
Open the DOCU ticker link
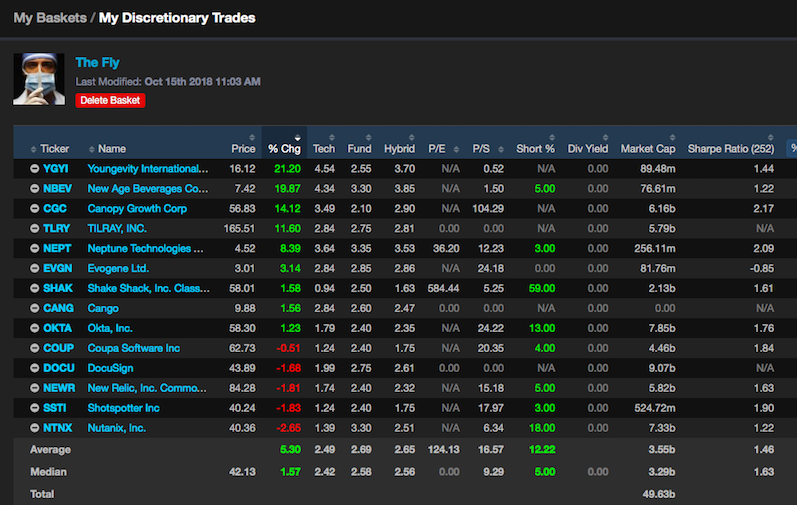point(59,368)
